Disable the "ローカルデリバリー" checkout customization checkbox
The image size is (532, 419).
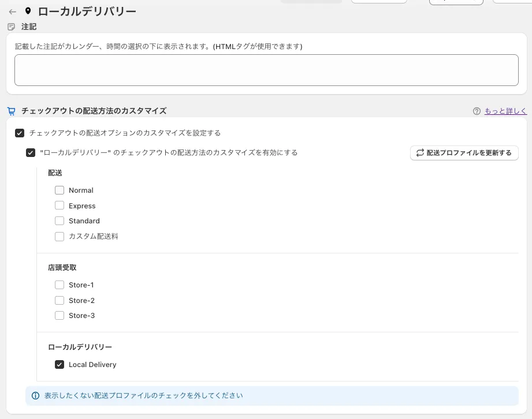(31, 153)
